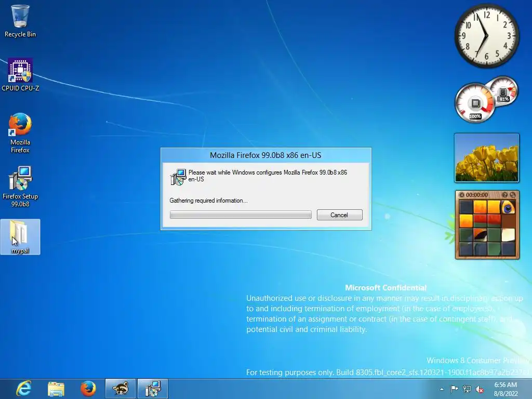The image size is (532, 399).
Task: Click the memory gauge showing 81%
Action: 503,90
